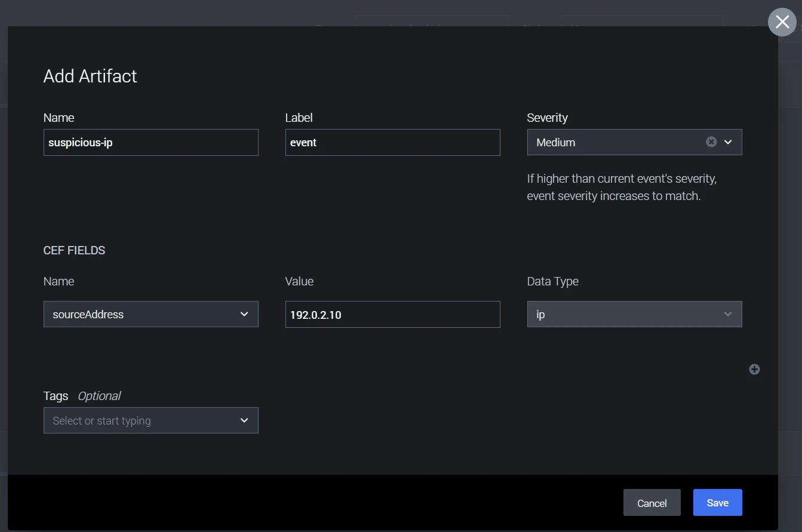Open the Severity dropdown arrow

(x=728, y=142)
